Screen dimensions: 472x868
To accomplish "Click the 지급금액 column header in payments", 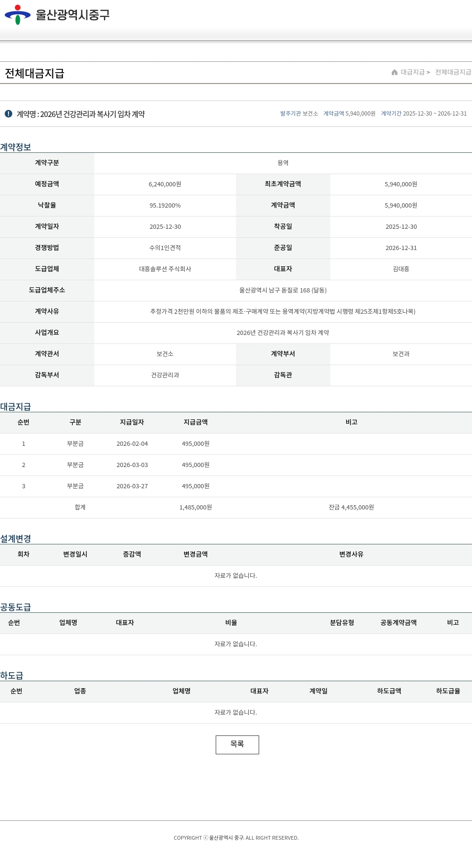I will pos(195,422).
